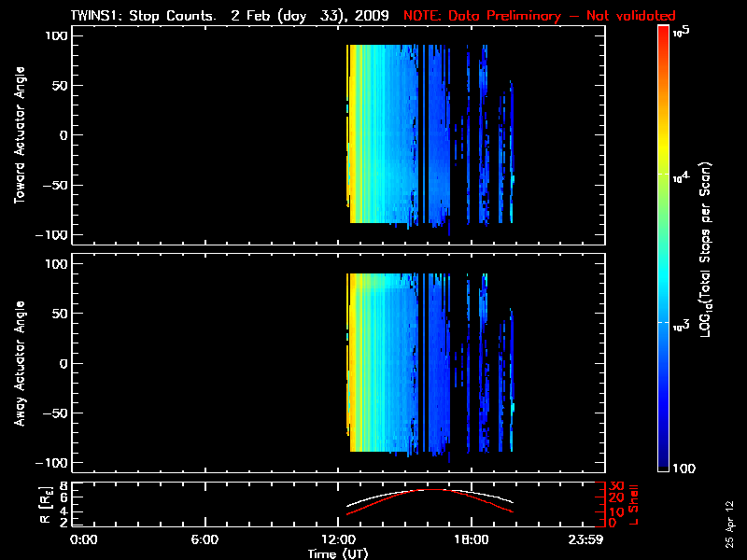747x560 pixels.
Task: Click the red 'NOTE: Data Preliminary' warning text
Action: pos(539,16)
